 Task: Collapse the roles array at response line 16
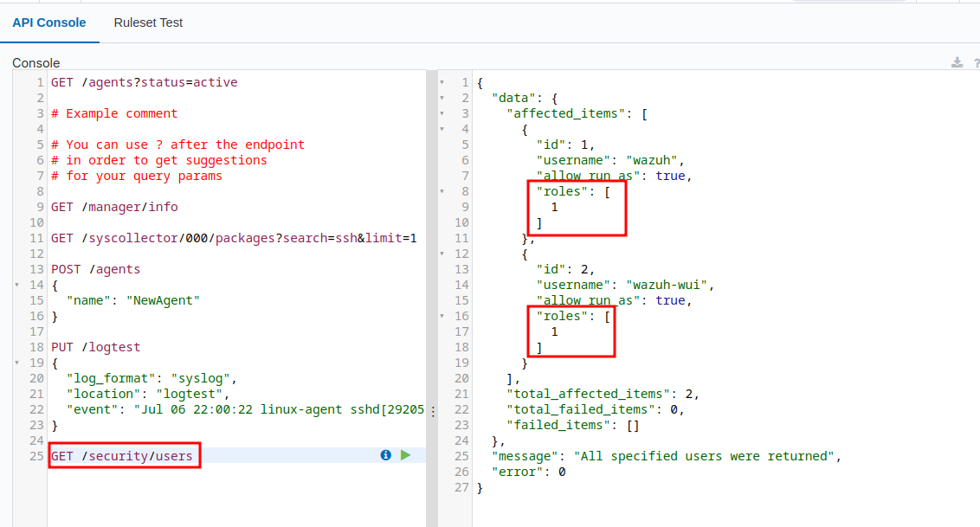tap(442, 316)
